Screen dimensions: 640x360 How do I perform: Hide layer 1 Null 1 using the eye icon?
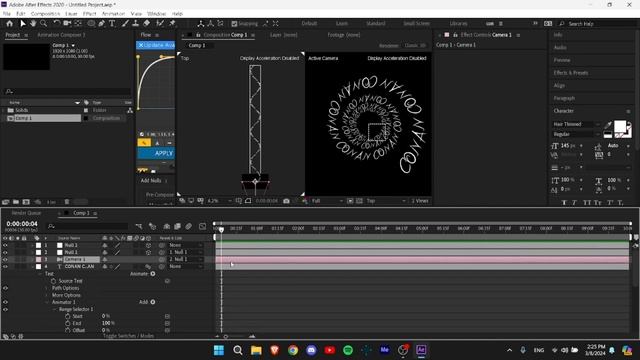5,245
